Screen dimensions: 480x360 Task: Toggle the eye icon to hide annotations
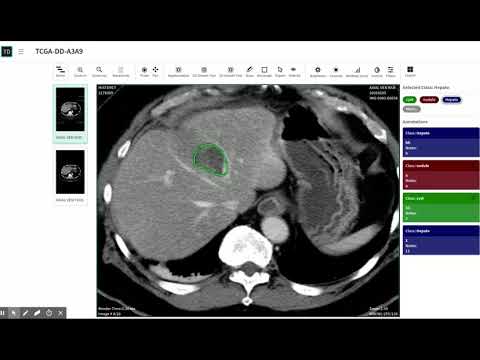pyautogui.click(x=294, y=72)
